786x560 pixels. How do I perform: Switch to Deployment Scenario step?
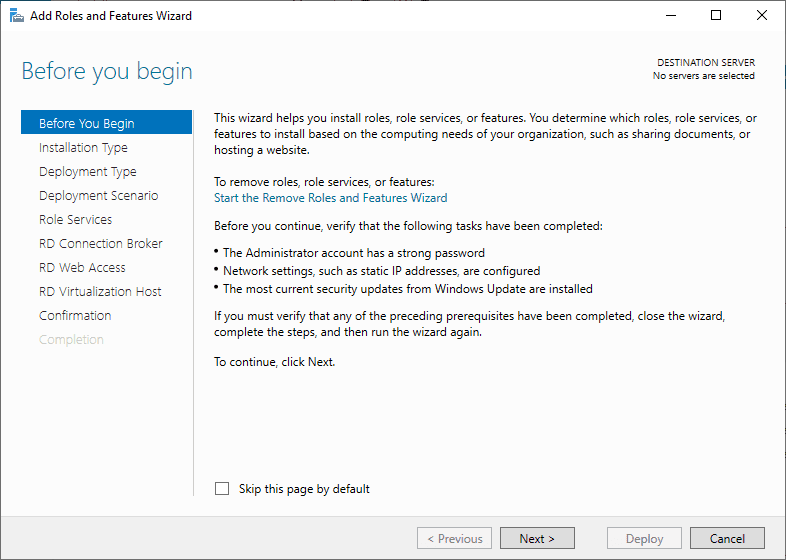click(98, 196)
